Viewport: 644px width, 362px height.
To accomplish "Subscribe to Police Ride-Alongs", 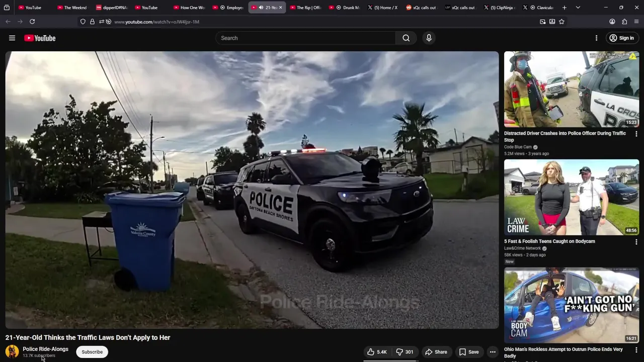I will [x=92, y=352].
